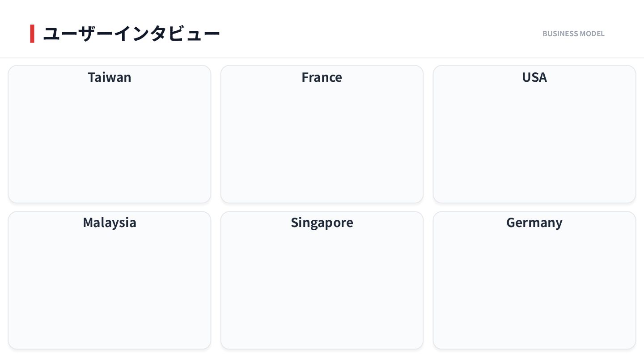Click empty body of Taiwan card

coord(109,143)
